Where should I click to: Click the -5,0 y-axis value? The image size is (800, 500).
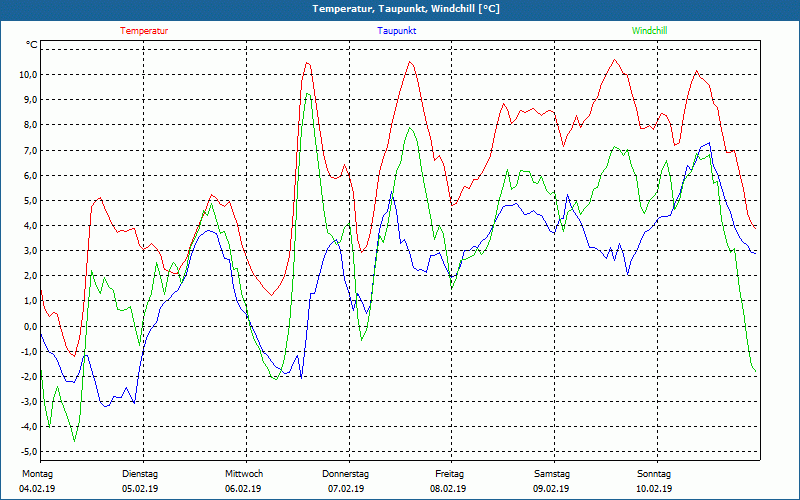pos(29,452)
